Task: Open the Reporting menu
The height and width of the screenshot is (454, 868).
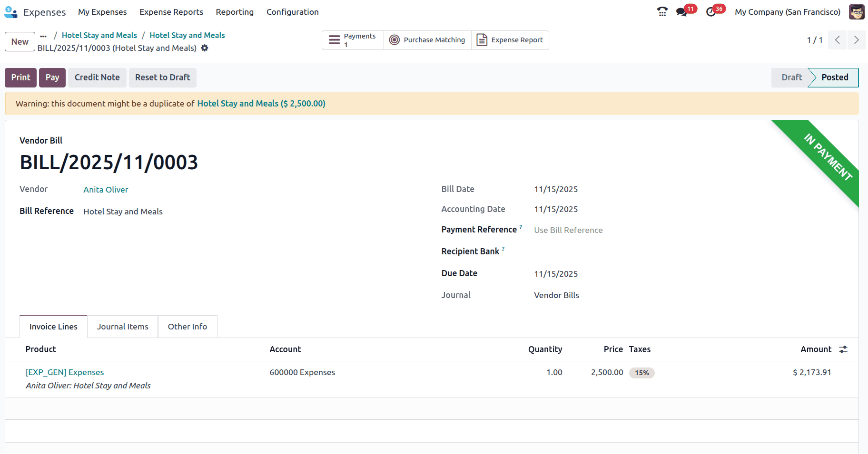Action: (235, 12)
